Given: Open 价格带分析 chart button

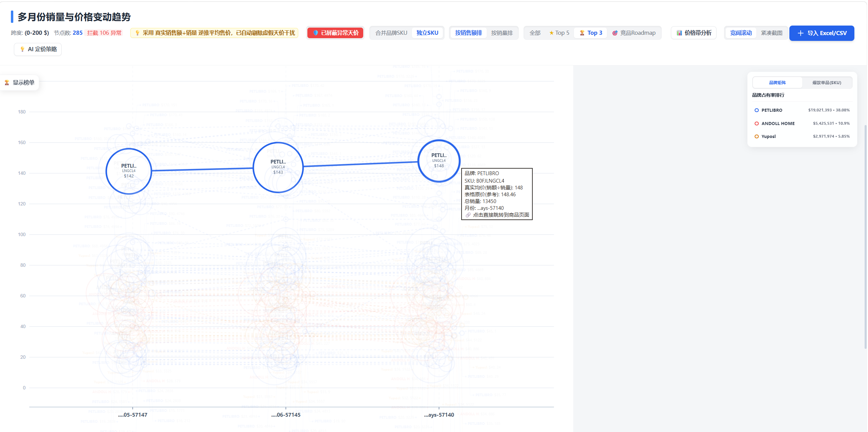Looking at the screenshot, I should 694,33.
